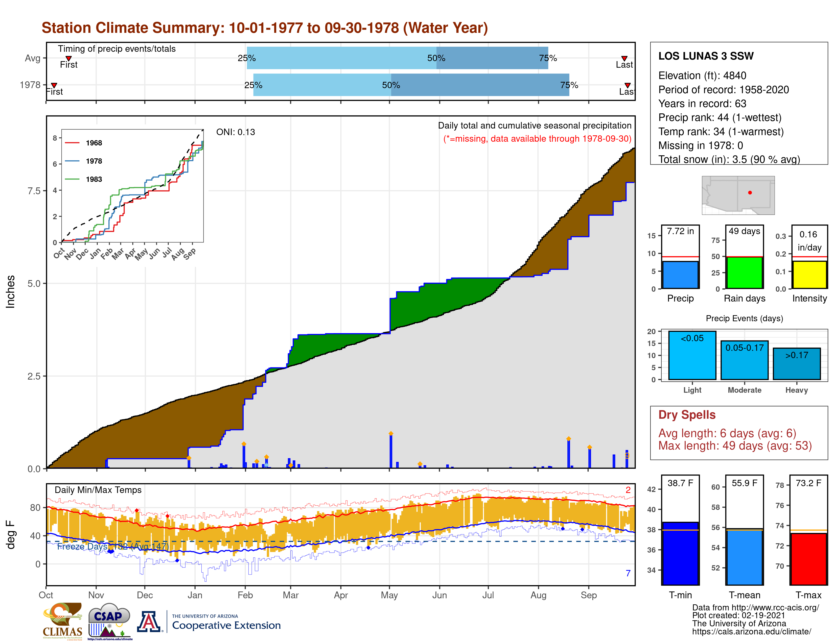Screen dimensions: 834x644
Task: Click the orange diamond on the late-December precipitation bar
Action: tap(189, 458)
